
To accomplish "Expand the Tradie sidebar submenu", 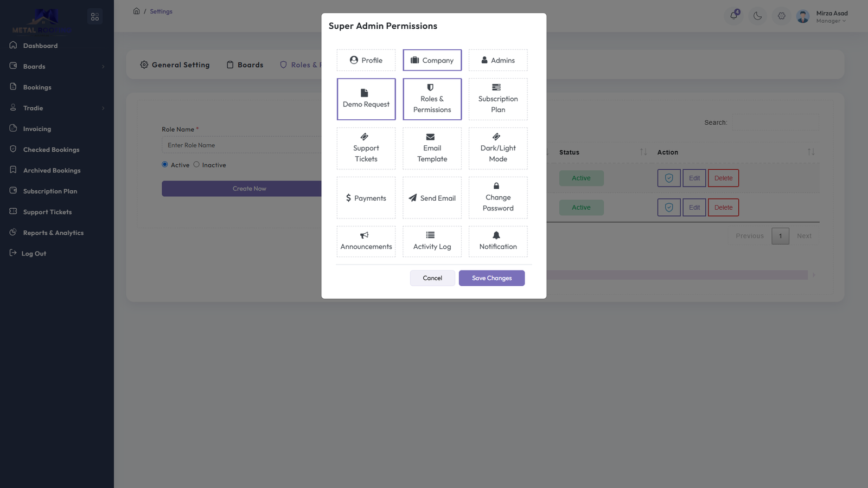I will (103, 108).
